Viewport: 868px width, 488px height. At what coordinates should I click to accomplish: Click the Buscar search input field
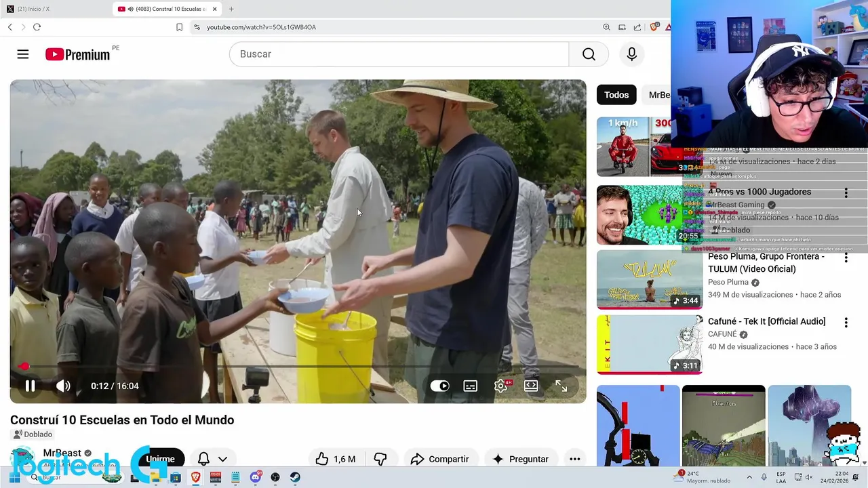399,54
